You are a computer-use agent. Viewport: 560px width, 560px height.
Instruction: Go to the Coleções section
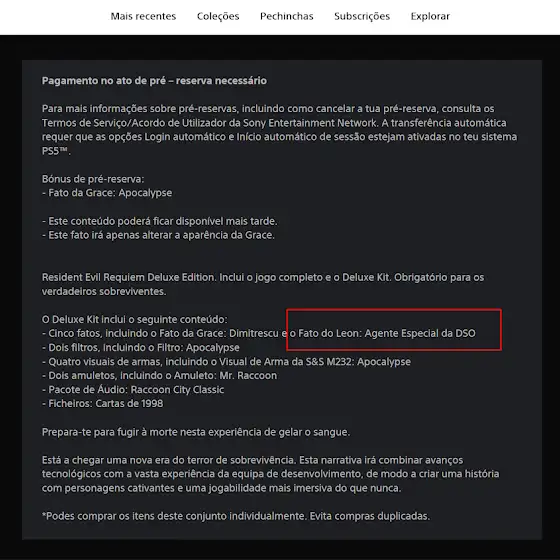(x=218, y=16)
